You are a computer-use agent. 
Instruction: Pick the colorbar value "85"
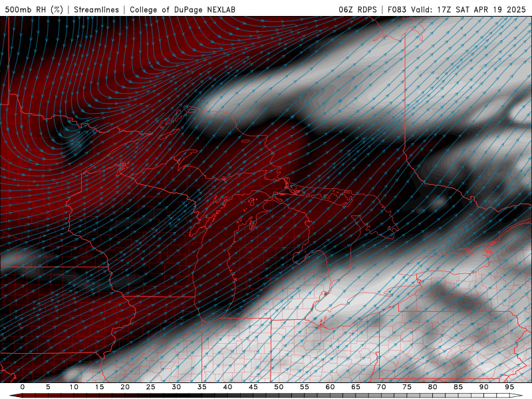click(458, 387)
